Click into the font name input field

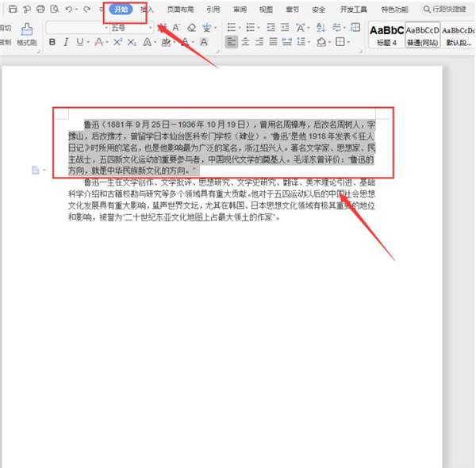(75, 28)
